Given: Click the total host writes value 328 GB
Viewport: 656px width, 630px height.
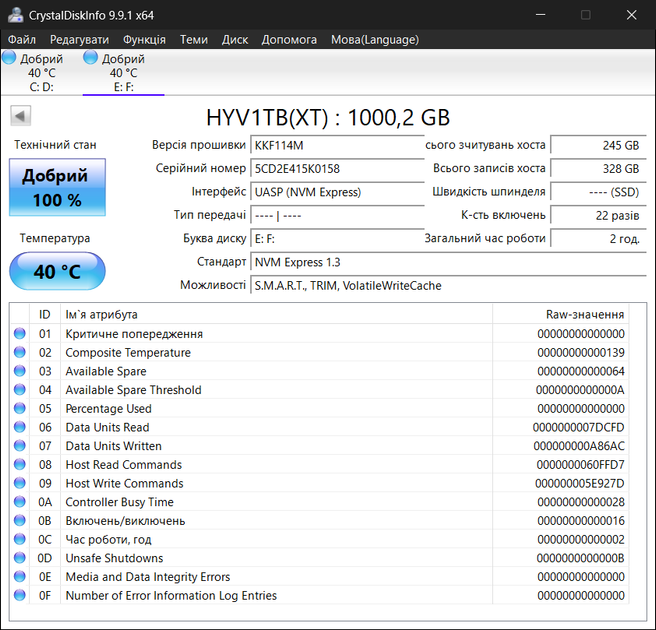Looking at the screenshot, I should 598,169.
